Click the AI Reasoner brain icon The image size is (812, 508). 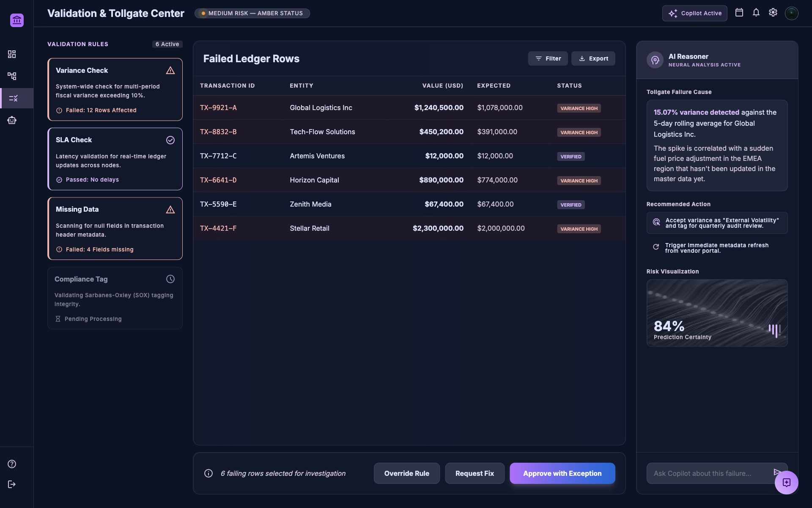(655, 60)
